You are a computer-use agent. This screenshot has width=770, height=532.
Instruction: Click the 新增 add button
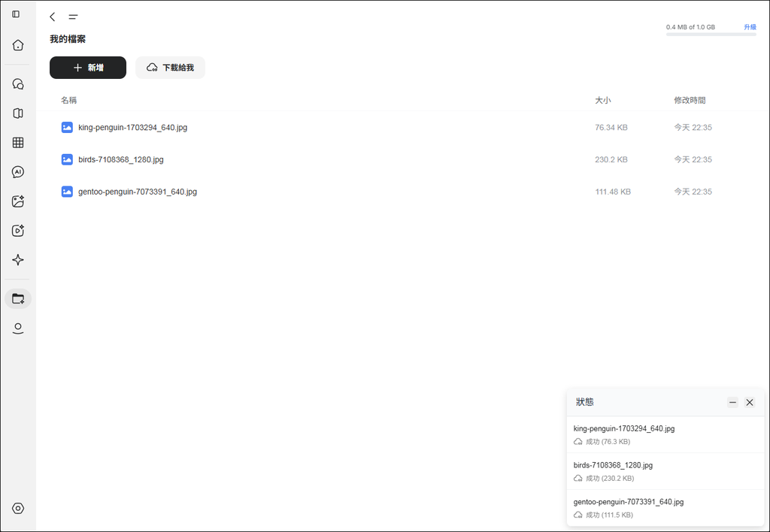click(x=88, y=68)
